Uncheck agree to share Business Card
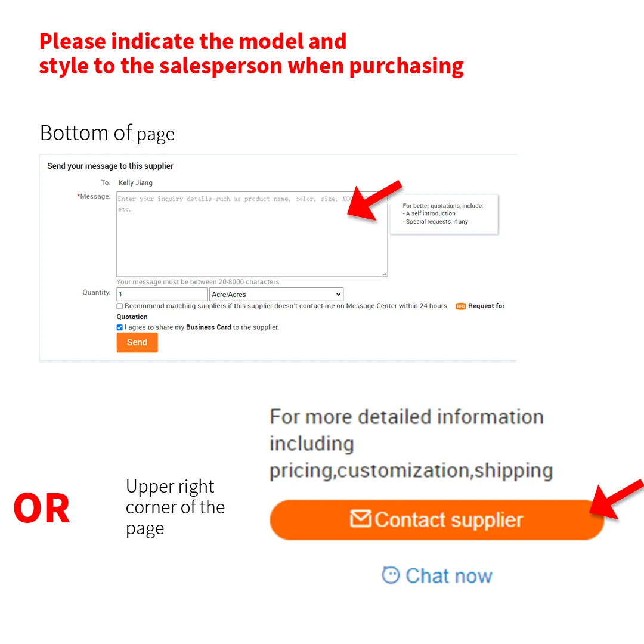Viewport: 644px width, 644px height. pyautogui.click(x=119, y=327)
